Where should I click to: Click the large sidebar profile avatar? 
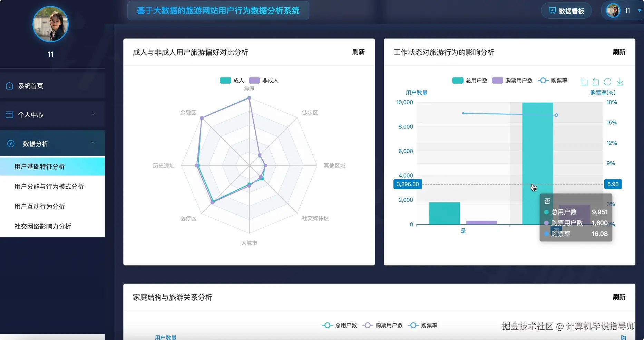pyautogui.click(x=50, y=24)
